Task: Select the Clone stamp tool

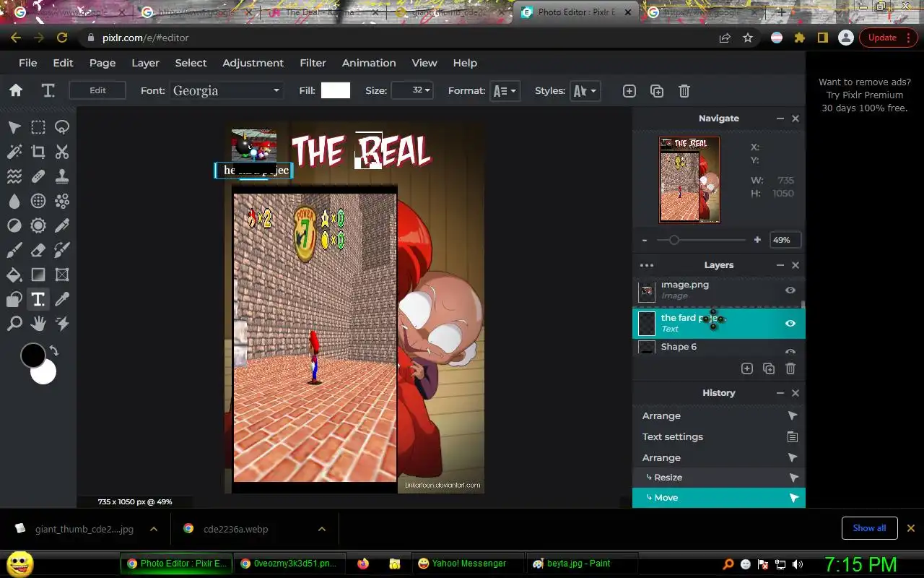Action: click(62, 176)
